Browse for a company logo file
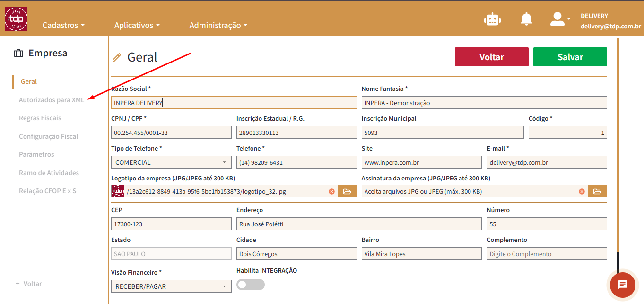644x304 pixels. point(347,191)
